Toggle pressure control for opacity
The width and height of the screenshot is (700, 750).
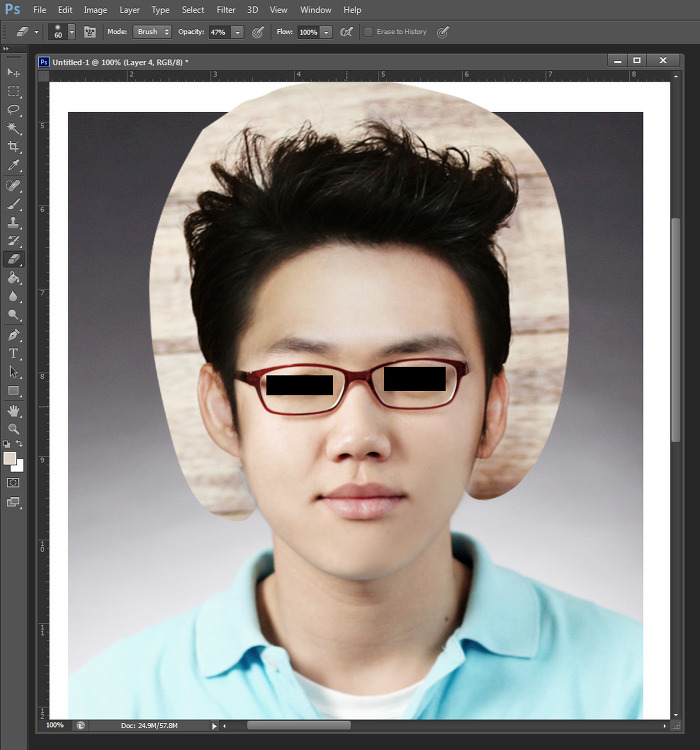(258, 32)
